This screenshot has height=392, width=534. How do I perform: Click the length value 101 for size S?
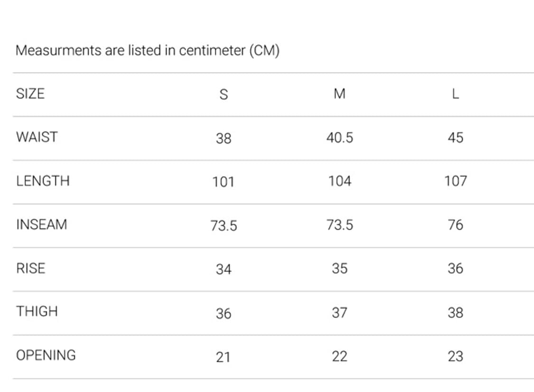click(224, 182)
